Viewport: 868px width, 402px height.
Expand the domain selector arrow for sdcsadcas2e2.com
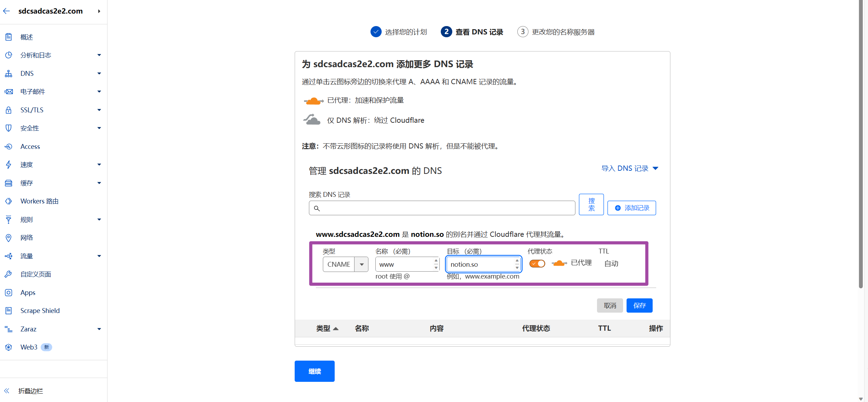(99, 11)
